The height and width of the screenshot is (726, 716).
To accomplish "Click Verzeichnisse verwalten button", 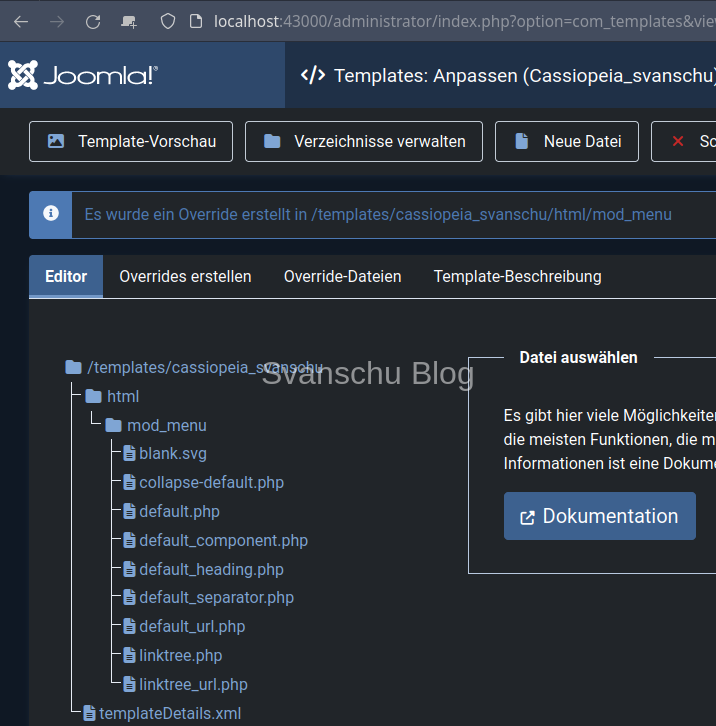I will (x=363, y=141).
